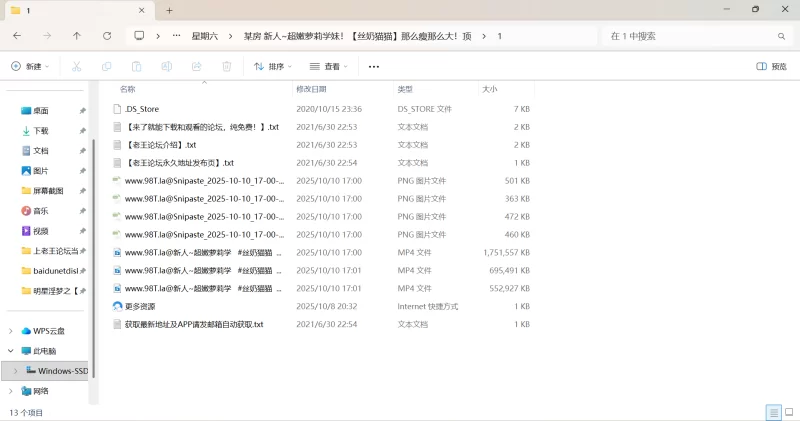Screen dimensions: 800x421
Task: Open the 排序 (Sort) dropdown
Action: 273,66
